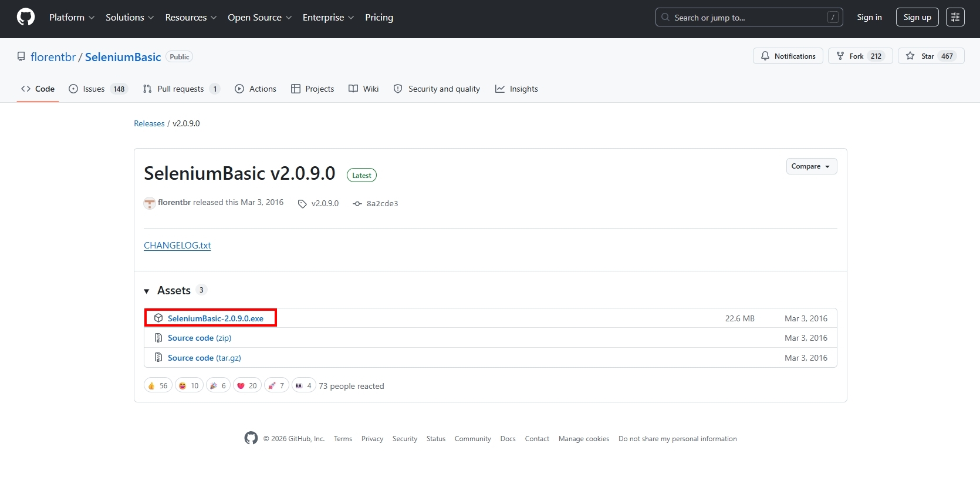
Task: Click the thumbs up reaction with 56
Action: pyautogui.click(x=158, y=385)
